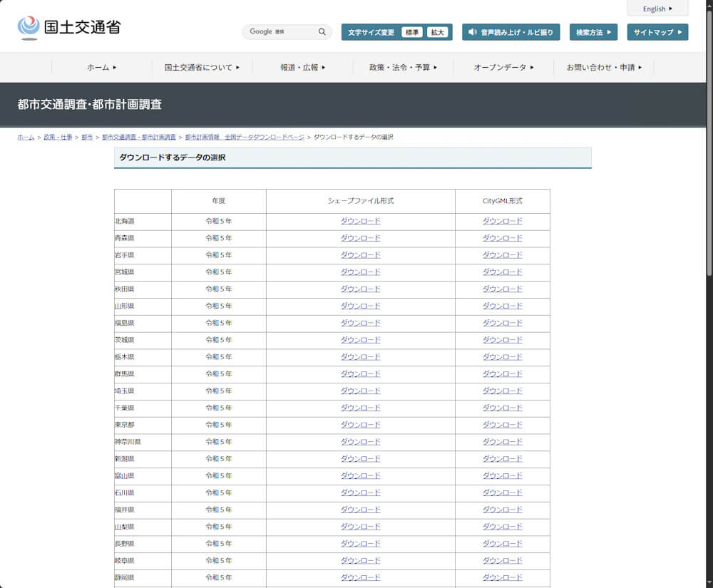Click the speaker icon for 音声読み上げ
This screenshot has height=588, width=713.
[x=473, y=33]
